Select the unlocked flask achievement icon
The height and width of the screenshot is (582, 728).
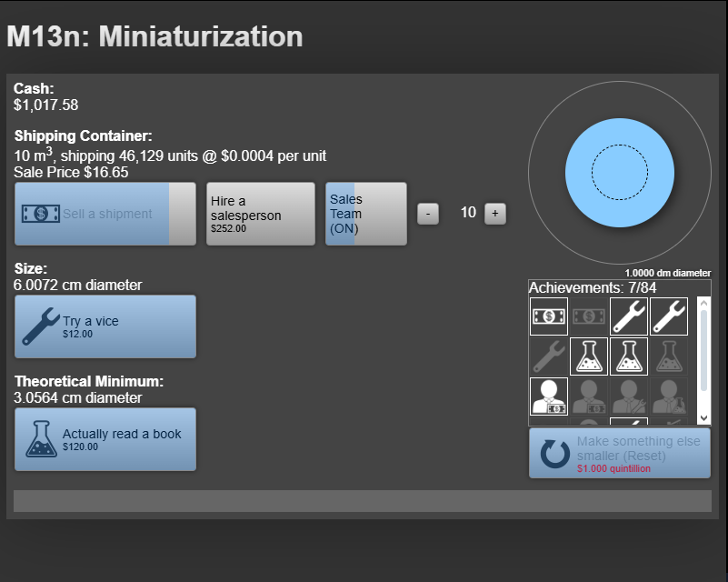click(589, 356)
